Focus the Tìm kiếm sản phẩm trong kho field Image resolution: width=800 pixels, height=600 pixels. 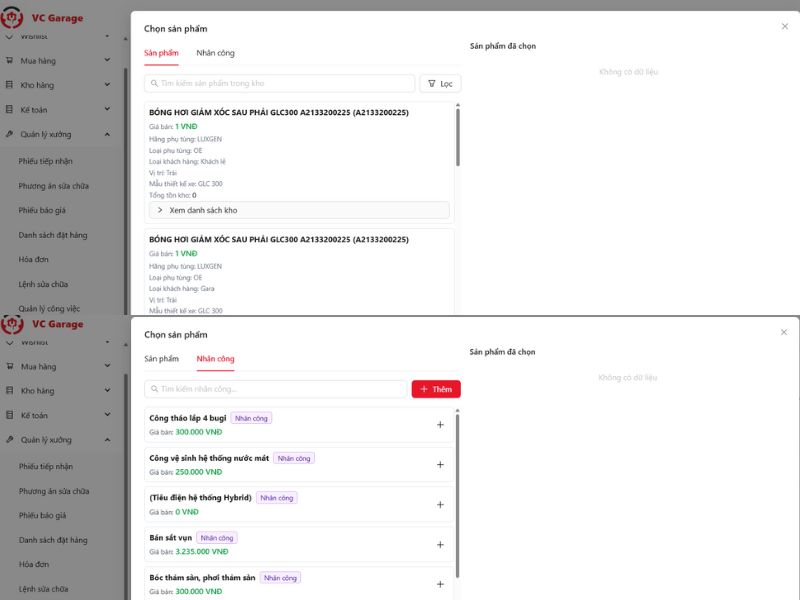(285, 84)
